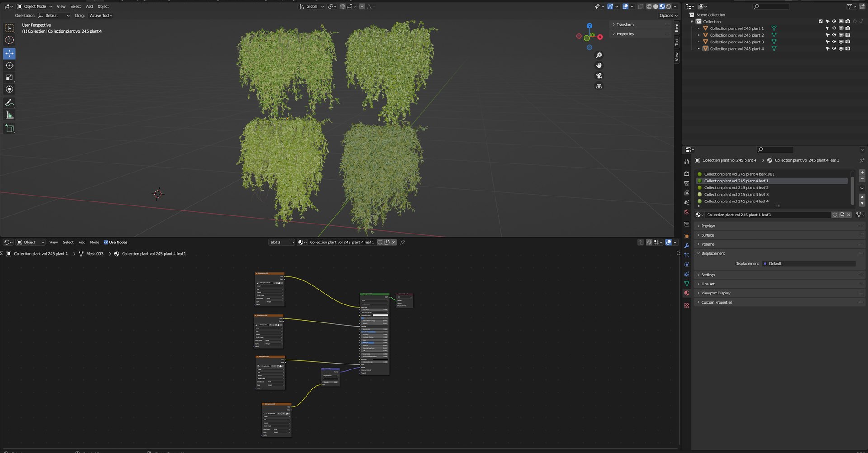Viewport: 868px width, 453px height.
Task: Hide plant 3 with its eye icon
Action: (834, 42)
